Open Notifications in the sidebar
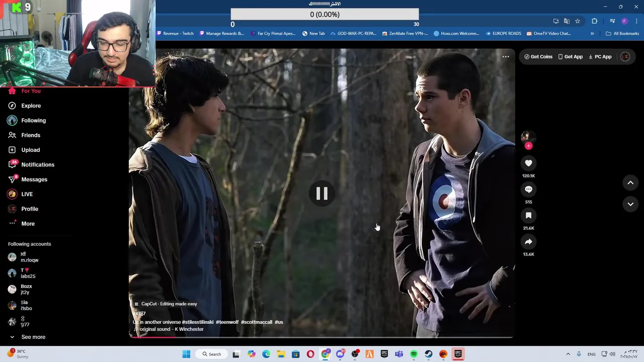The width and height of the screenshot is (644, 362). pyautogui.click(x=31, y=164)
